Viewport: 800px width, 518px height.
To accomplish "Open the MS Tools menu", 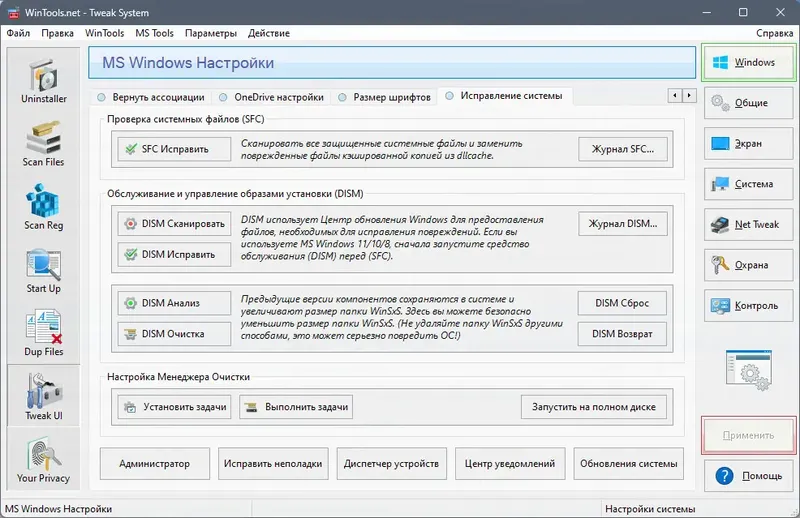I will (x=155, y=33).
